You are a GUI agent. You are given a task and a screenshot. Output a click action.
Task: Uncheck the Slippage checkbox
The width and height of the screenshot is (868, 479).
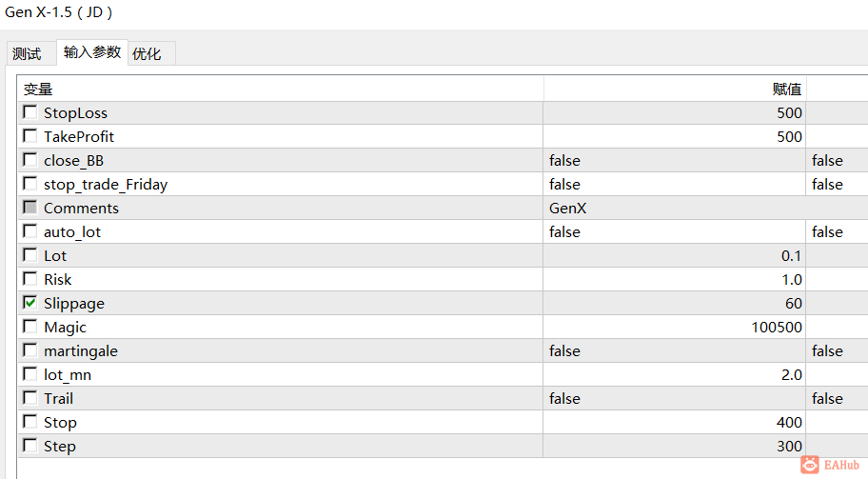(30, 303)
